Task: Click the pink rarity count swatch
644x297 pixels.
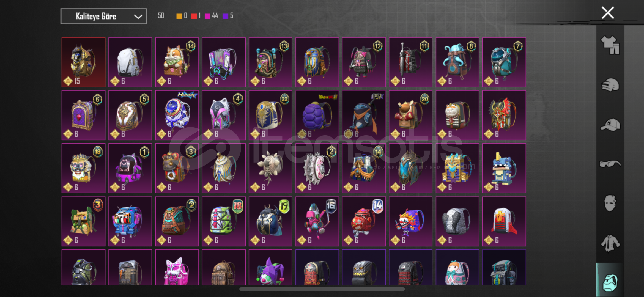Action: point(207,16)
